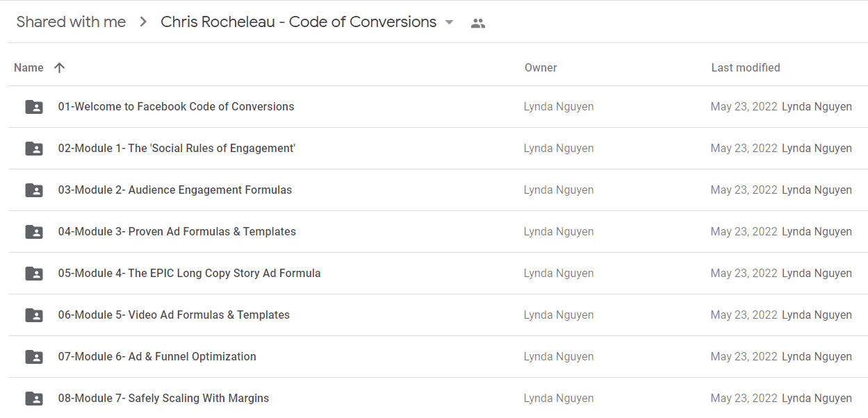This screenshot has width=868, height=418.
Task: Select 06-Module 5- Video Ad Formulas & Templates
Action: 174,315
